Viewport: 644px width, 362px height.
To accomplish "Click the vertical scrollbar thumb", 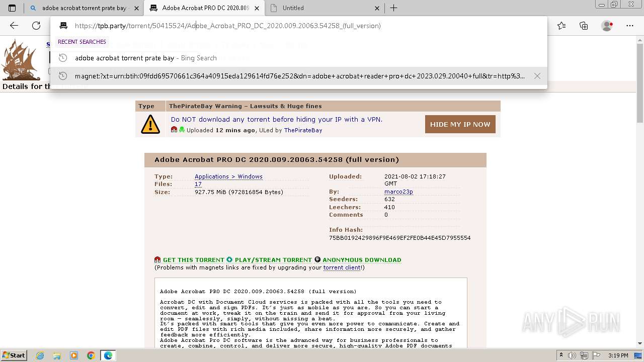I will pyautogui.click(x=640, y=83).
